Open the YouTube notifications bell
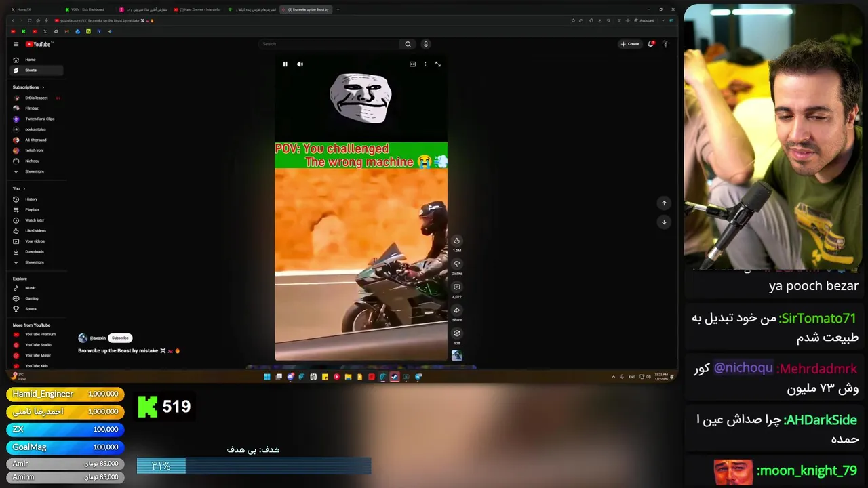868x488 pixels. pyautogui.click(x=651, y=44)
